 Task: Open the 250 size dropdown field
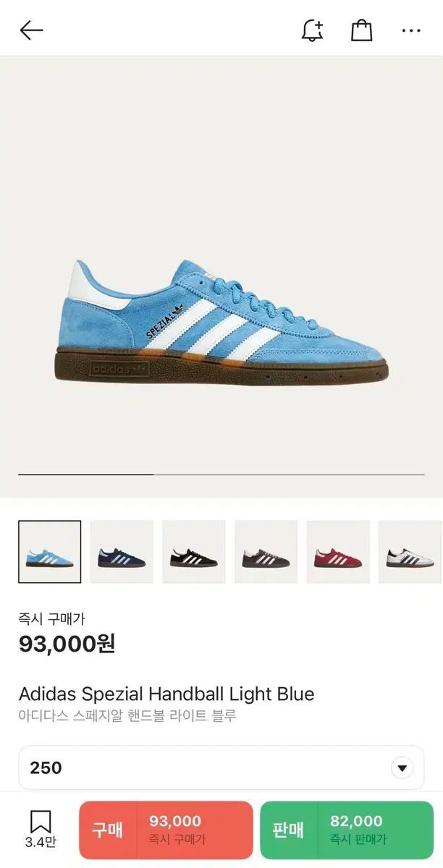click(x=221, y=767)
